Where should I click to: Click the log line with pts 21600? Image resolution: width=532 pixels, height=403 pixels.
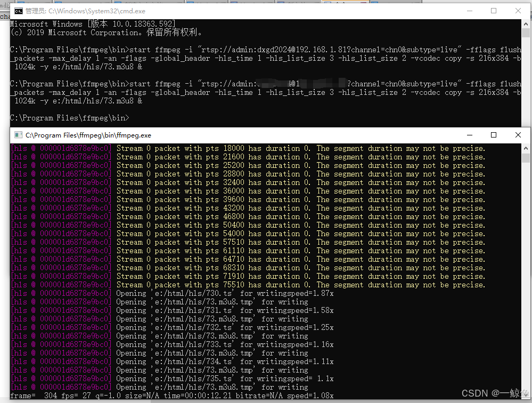[x=248, y=157]
